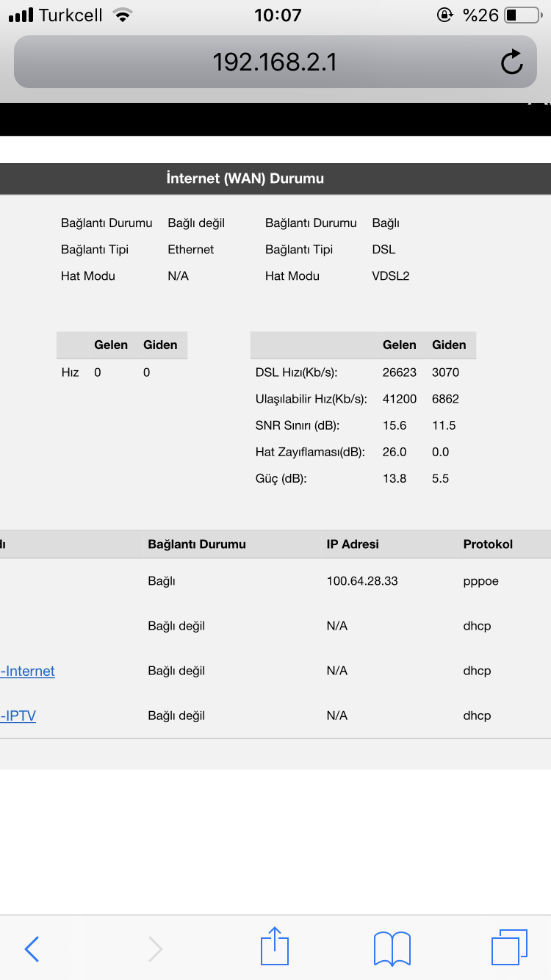
Task: Tap the DSL Hızı(Kb/s) row label
Action: [297, 372]
